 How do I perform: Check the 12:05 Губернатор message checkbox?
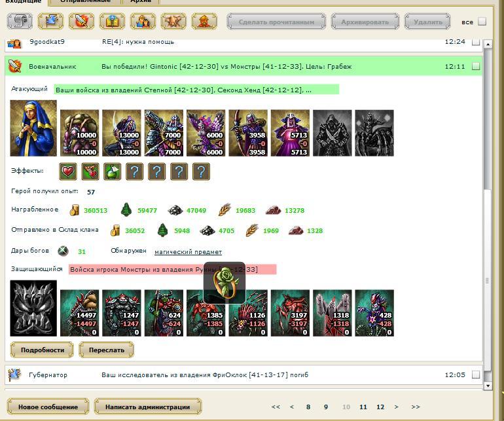coord(476,375)
